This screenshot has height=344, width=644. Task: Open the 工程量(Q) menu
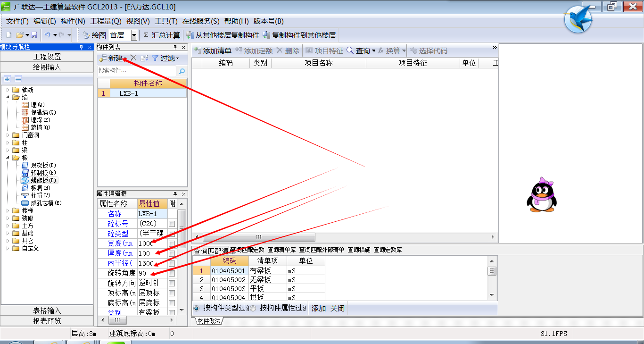(106, 21)
